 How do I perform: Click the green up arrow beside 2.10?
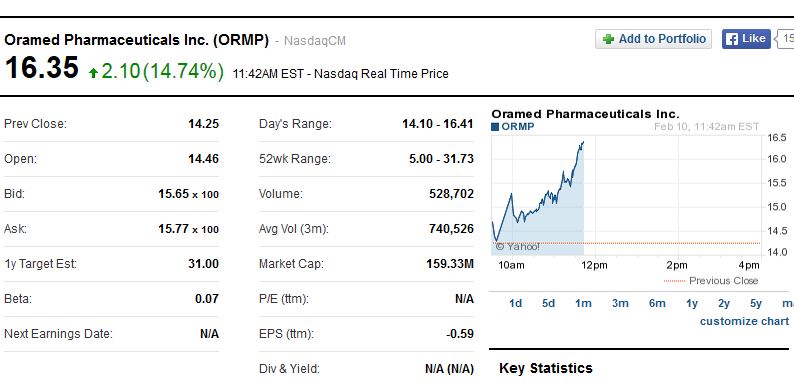point(93,73)
